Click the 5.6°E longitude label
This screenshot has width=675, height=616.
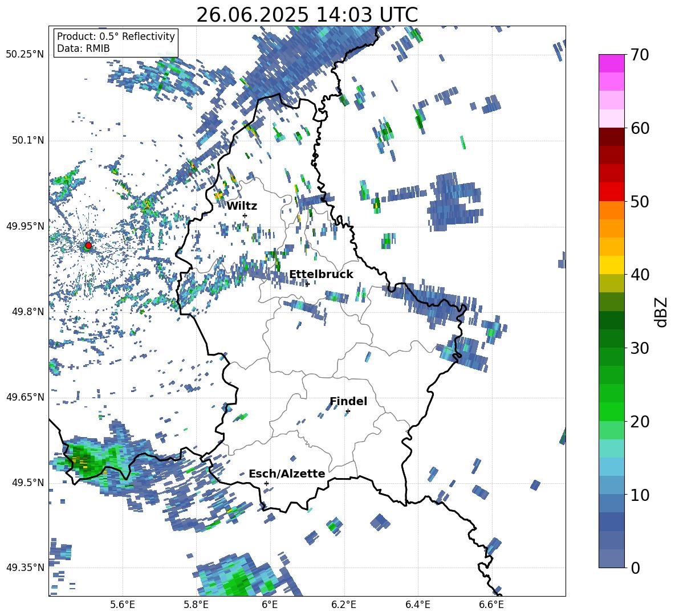pos(123,605)
